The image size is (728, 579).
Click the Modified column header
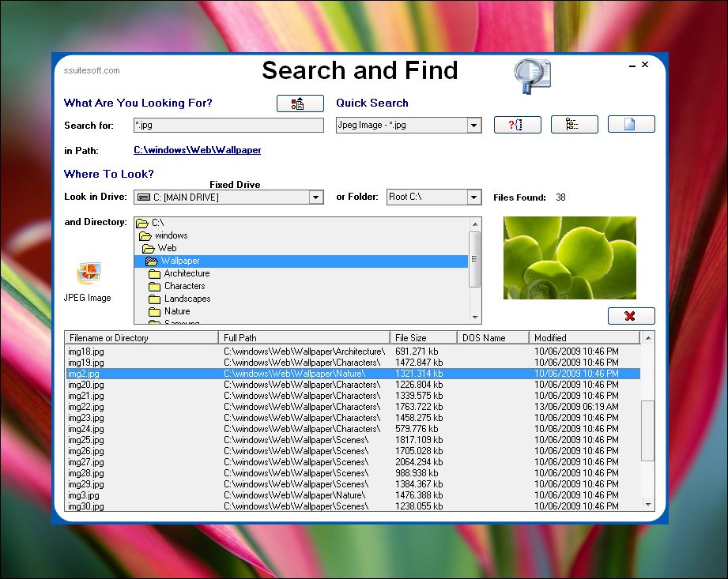tap(585, 336)
